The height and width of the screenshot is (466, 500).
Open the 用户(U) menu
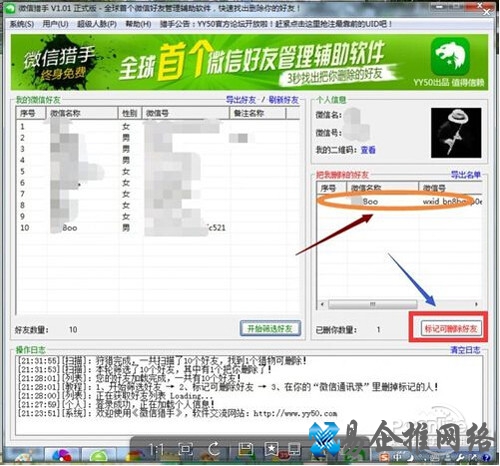55,24
